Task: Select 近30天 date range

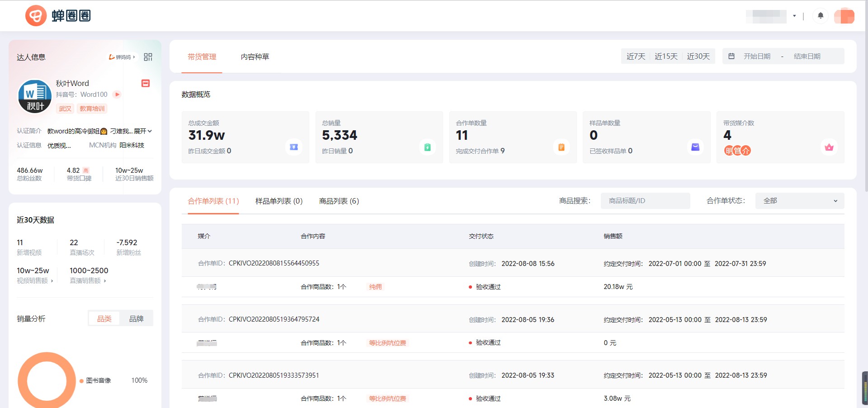Action: [x=698, y=57]
